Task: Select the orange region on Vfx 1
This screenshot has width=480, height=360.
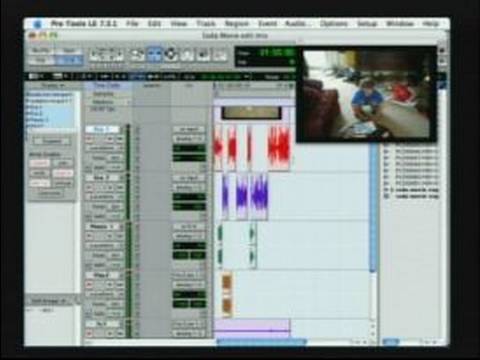Action: [227, 294]
